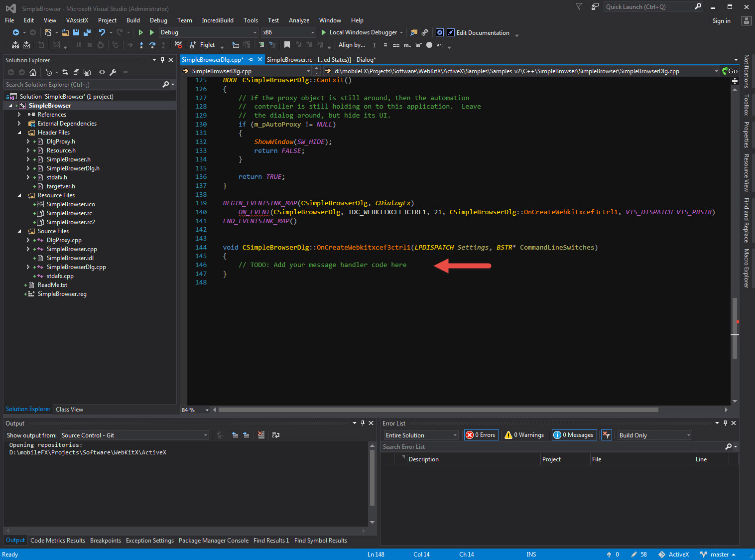Click the Edit Documentation button

478,32
